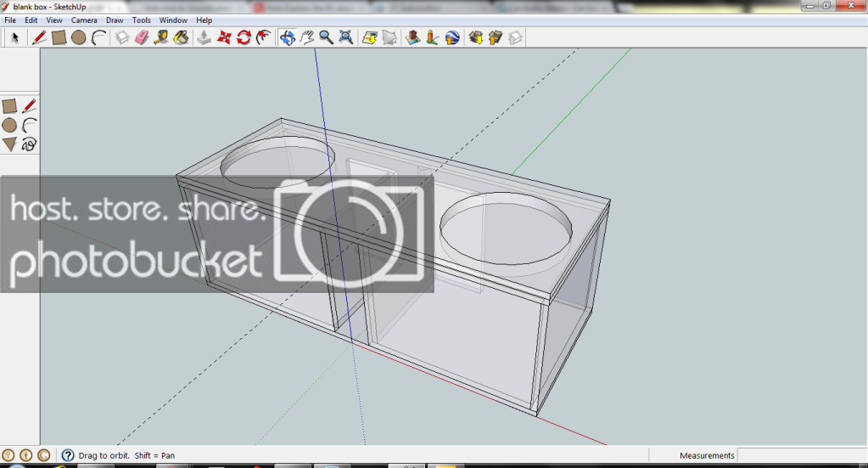
Task: Click the Add New Building icon
Action: [412, 37]
